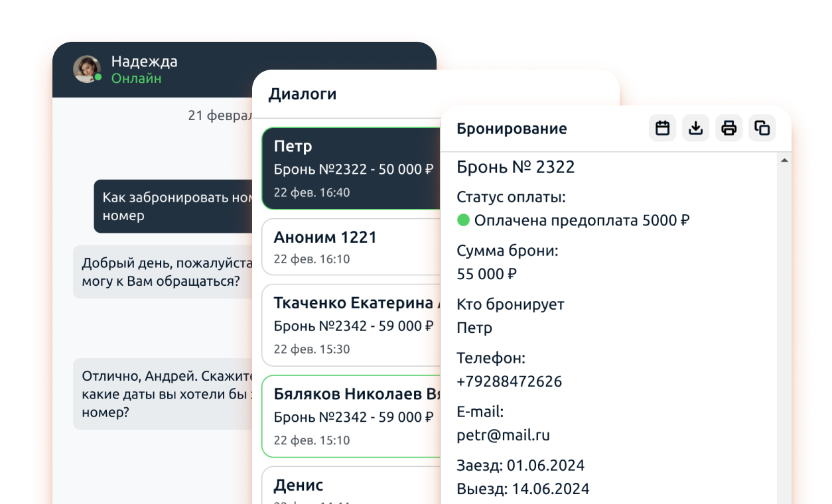Open the Бяляков Николаев dialog
Image resolution: width=832 pixels, height=504 pixels.
(352, 416)
